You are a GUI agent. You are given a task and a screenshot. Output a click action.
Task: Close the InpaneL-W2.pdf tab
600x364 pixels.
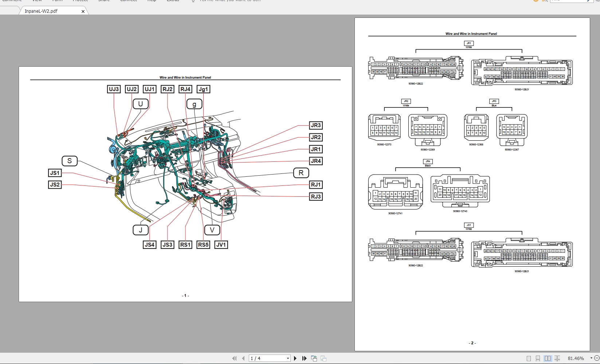click(x=83, y=11)
